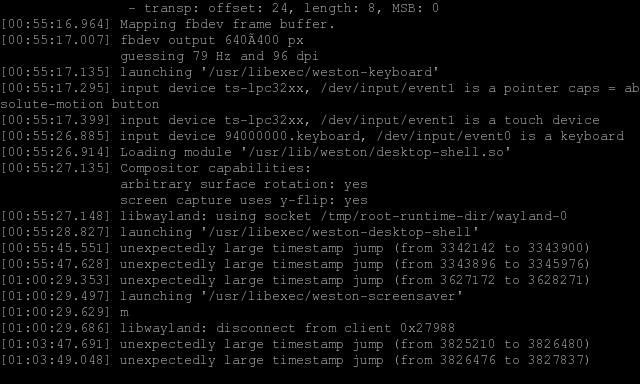Click the lone 'm' log entry
This screenshot has height=384, width=640.
[124, 313]
